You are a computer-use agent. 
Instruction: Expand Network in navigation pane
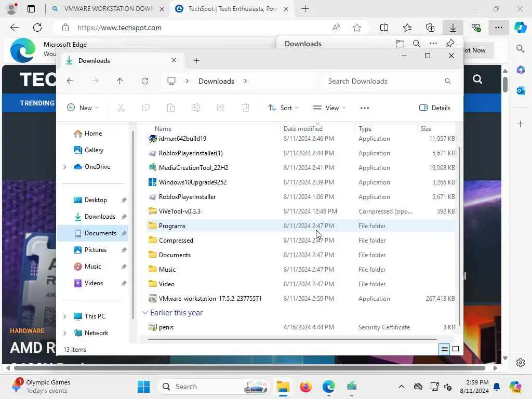[65, 333]
